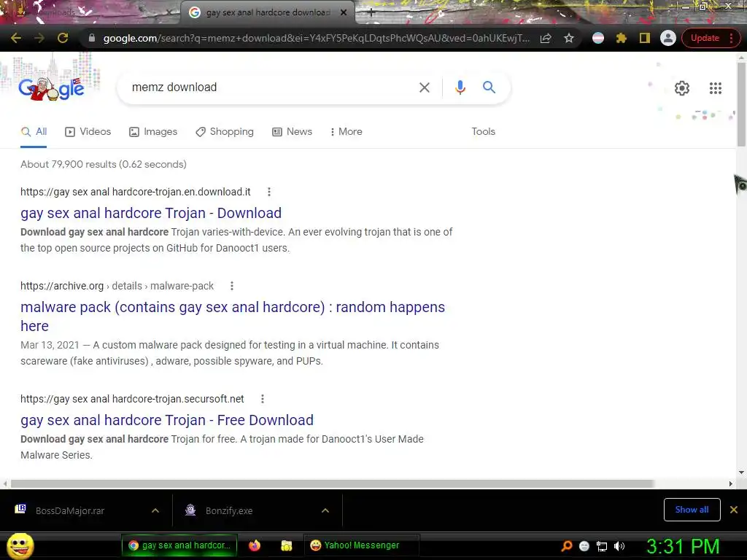
Task: Click the horizontal scrollbar right arrow
Action: (x=730, y=484)
